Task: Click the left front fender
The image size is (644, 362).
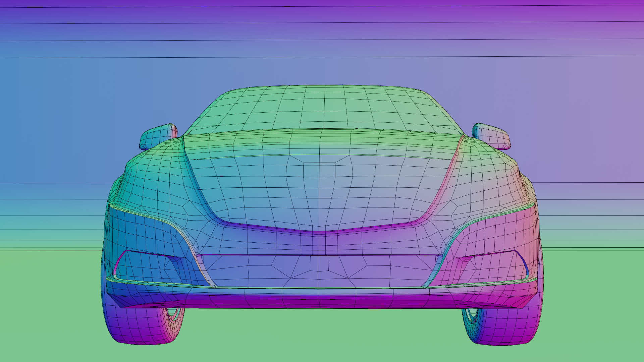Action: (151, 178)
